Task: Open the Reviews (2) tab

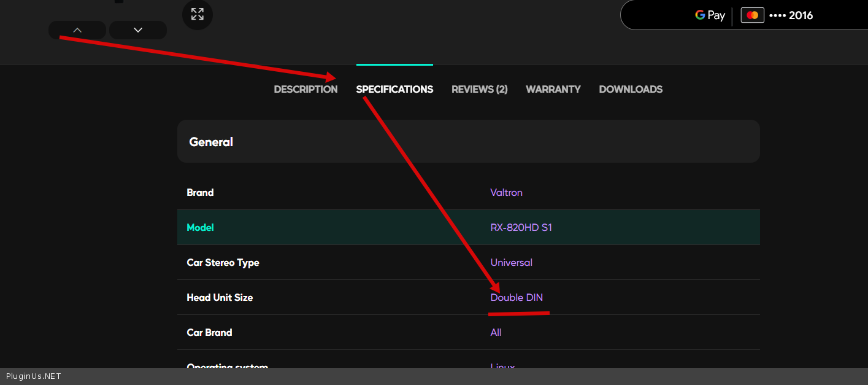Action: [x=479, y=89]
